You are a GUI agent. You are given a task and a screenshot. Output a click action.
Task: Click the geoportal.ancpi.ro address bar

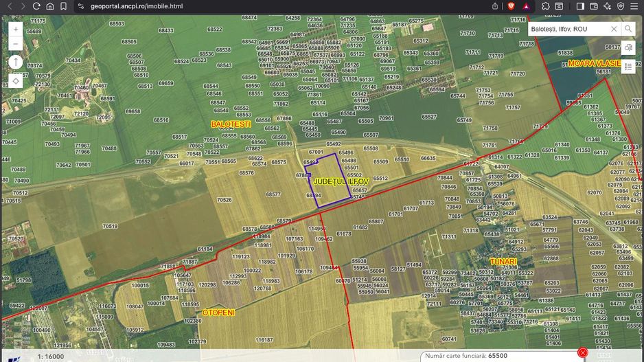[137, 6]
